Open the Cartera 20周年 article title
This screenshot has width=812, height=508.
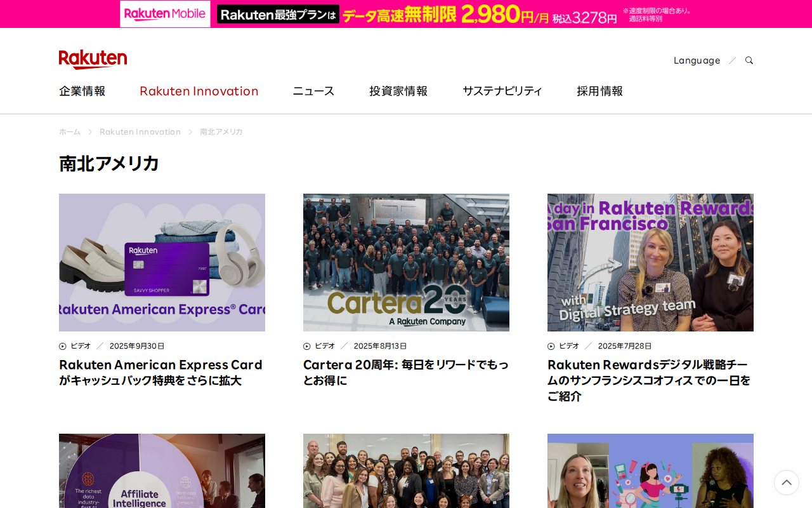point(406,373)
